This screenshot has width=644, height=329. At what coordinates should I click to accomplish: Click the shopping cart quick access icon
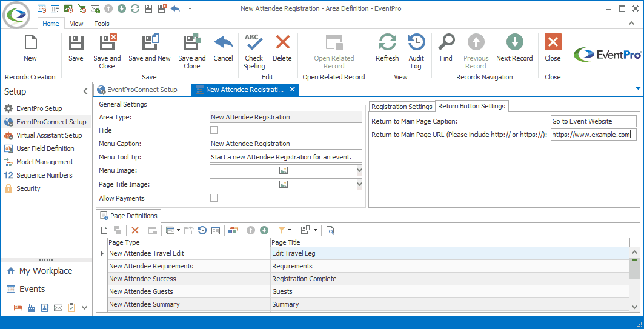82,8
